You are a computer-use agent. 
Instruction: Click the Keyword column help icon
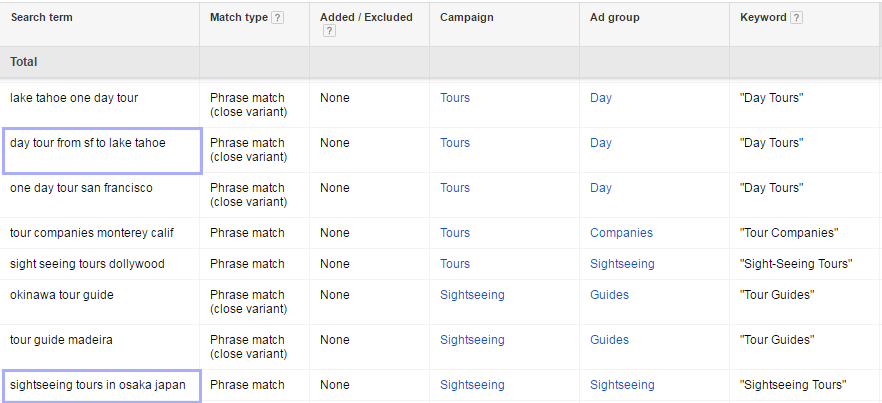796,18
